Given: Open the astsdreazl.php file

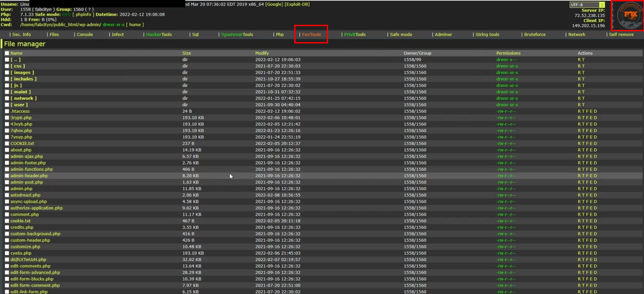Looking at the screenshot, I should point(25,195).
